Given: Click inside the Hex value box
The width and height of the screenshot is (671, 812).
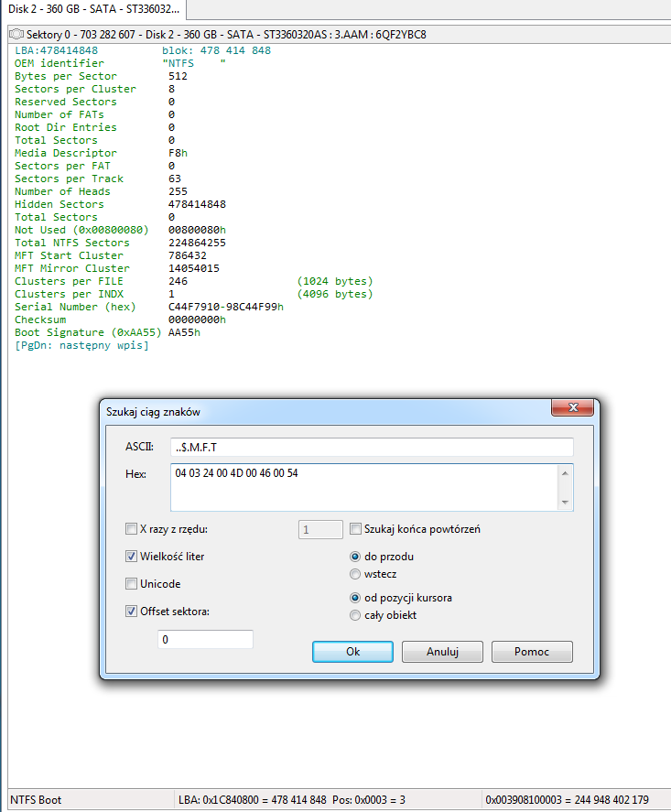Looking at the screenshot, I should coord(365,487).
